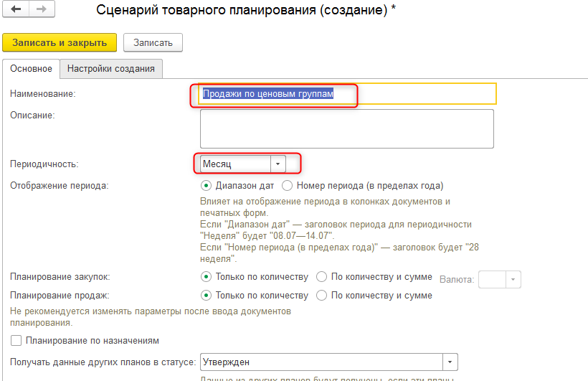
Task: Click the Валюта currency input field
Action: pos(491,279)
